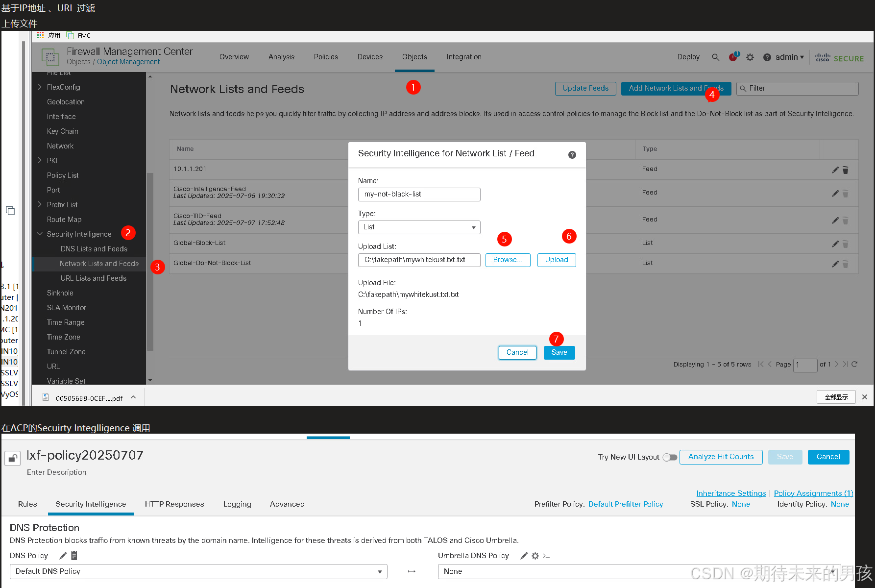The width and height of the screenshot is (875, 588).
Task: Go to the first page arrow
Action: tap(761, 364)
